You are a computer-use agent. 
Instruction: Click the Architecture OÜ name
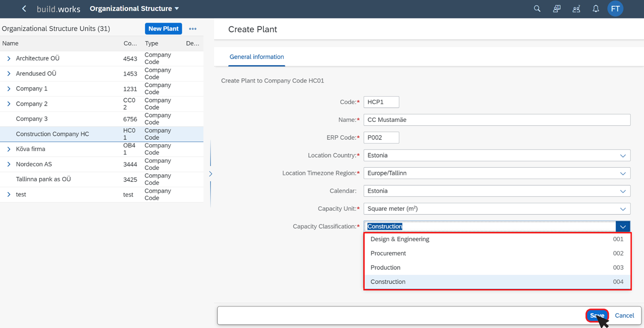(x=38, y=59)
